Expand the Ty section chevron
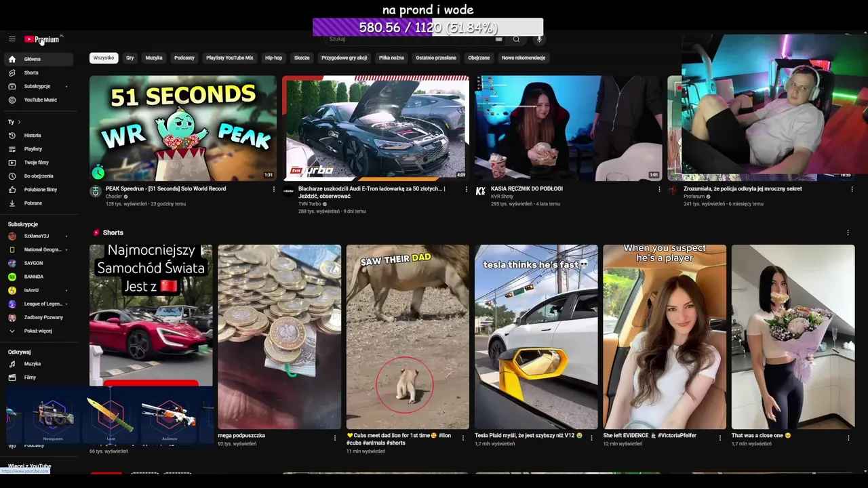The height and width of the screenshot is (488, 868). [x=19, y=122]
